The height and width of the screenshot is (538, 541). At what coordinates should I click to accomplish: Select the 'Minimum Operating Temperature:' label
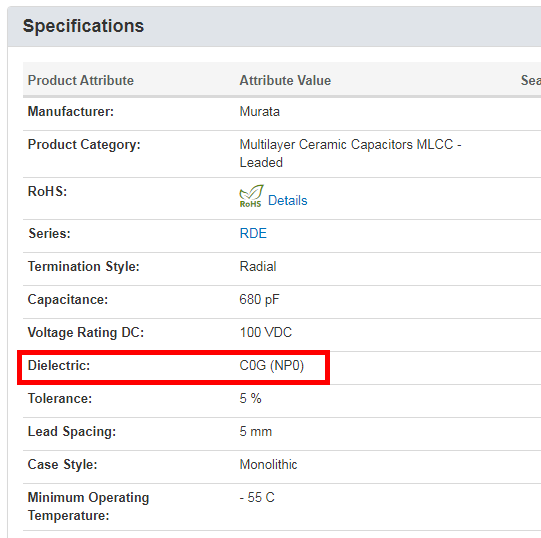[88, 507]
